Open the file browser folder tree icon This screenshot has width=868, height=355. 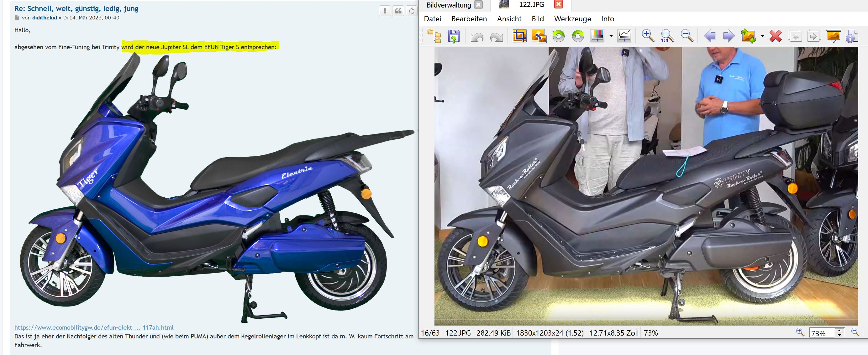tap(434, 36)
